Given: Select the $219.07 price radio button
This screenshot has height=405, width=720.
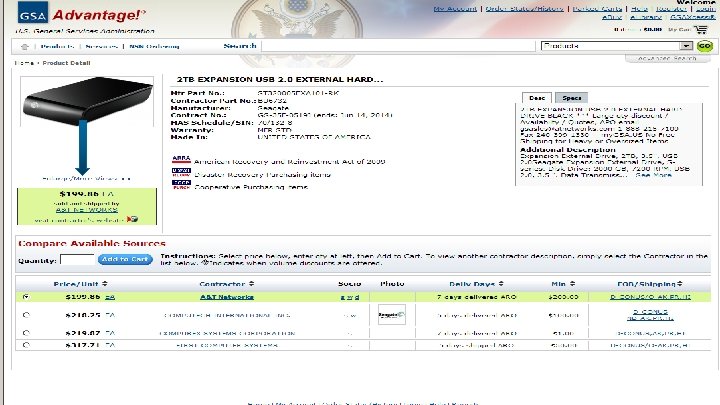Looking at the screenshot, I should 26,333.
